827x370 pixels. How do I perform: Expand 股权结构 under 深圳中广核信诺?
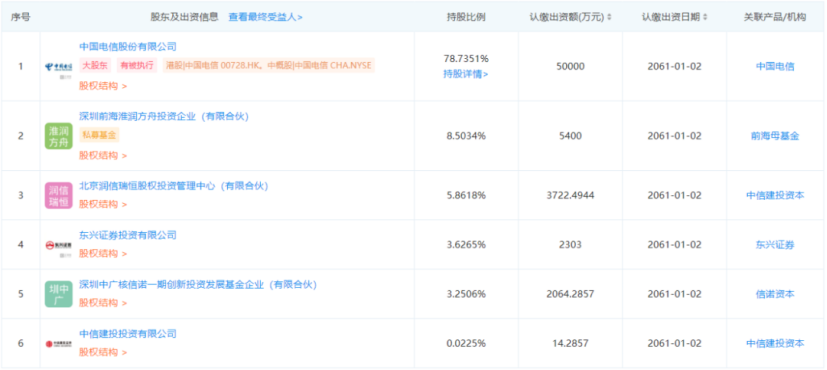pos(103,303)
